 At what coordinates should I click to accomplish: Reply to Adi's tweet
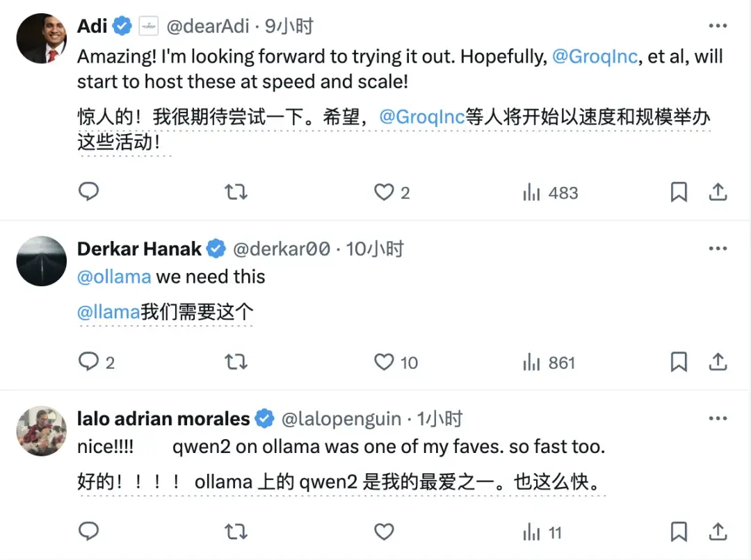[x=88, y=192]
